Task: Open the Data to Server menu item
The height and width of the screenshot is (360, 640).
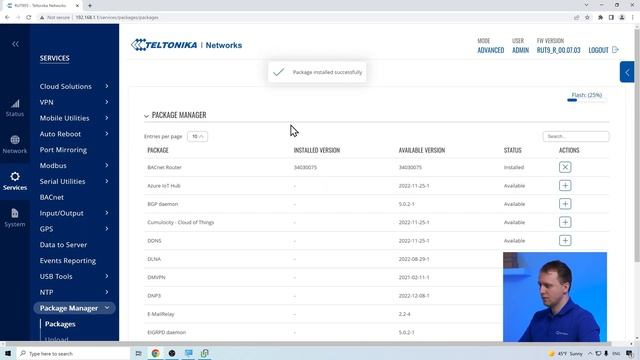Action: 63,244
